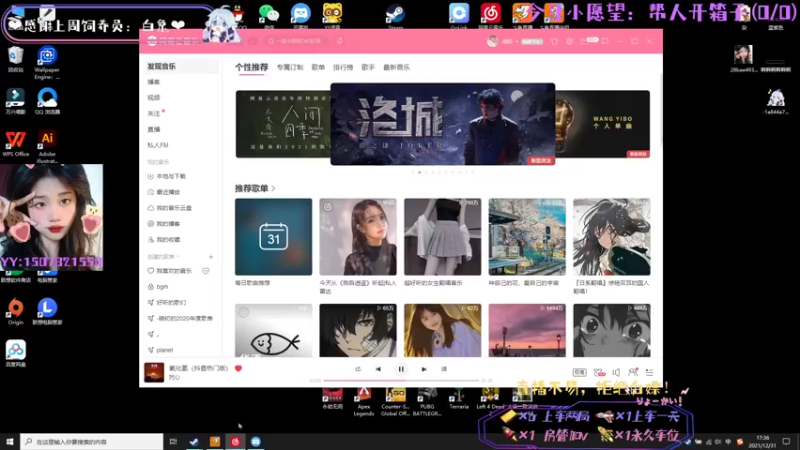Switch to mini mode via header icon

pyautogui.click(x=605, y=41)
